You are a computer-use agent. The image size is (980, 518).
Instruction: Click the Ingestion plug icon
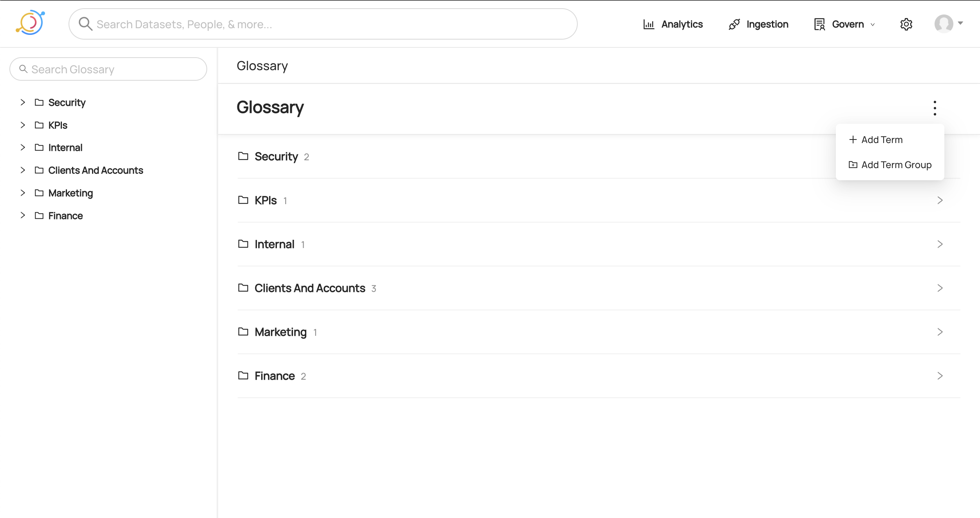tap(734, 24)
